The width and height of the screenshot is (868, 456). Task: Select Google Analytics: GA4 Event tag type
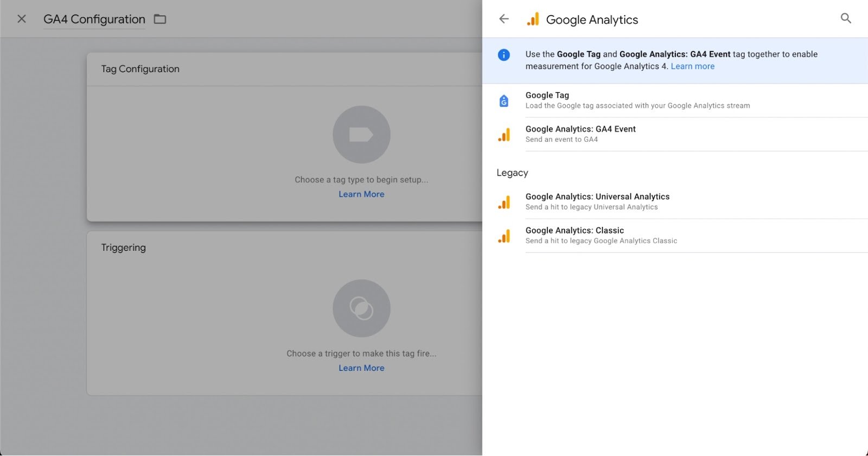[580, 129]
